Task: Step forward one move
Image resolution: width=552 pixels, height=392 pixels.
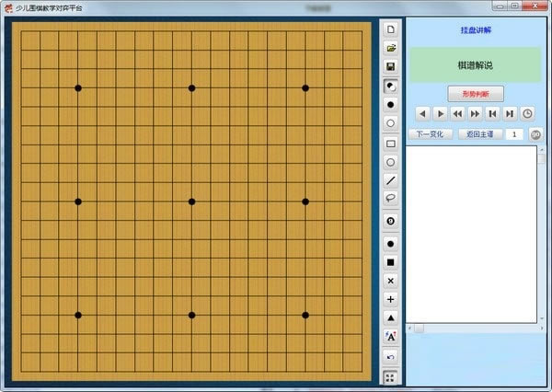Action: [x=440, y=114]
